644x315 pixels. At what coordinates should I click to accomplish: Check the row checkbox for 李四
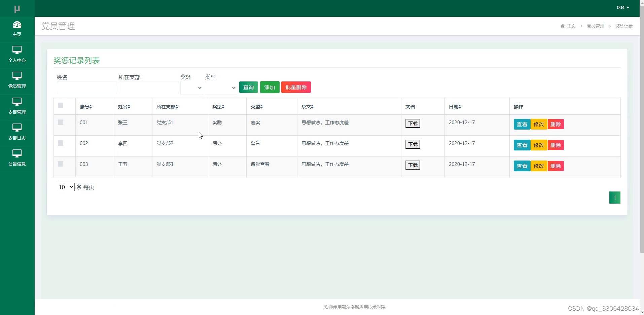tap(60, 143)
